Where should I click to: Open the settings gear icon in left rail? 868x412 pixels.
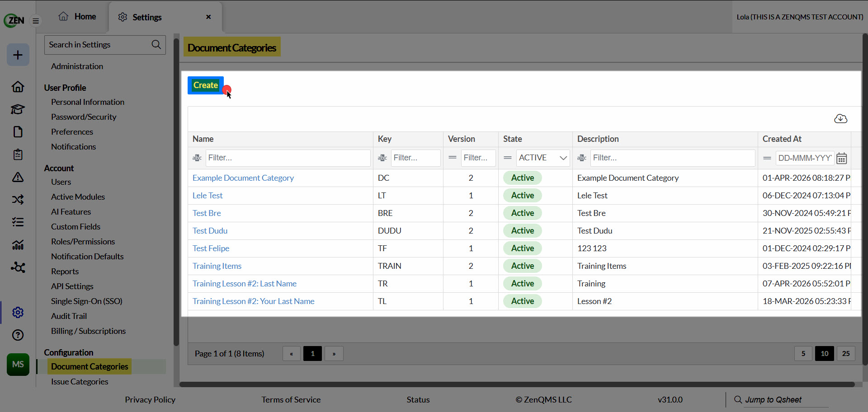pos(18,313)
